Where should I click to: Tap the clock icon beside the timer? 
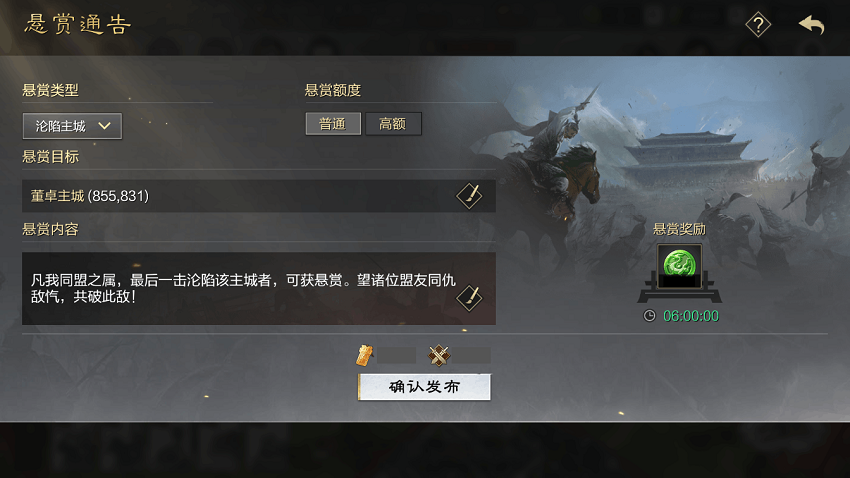point(649,315)
